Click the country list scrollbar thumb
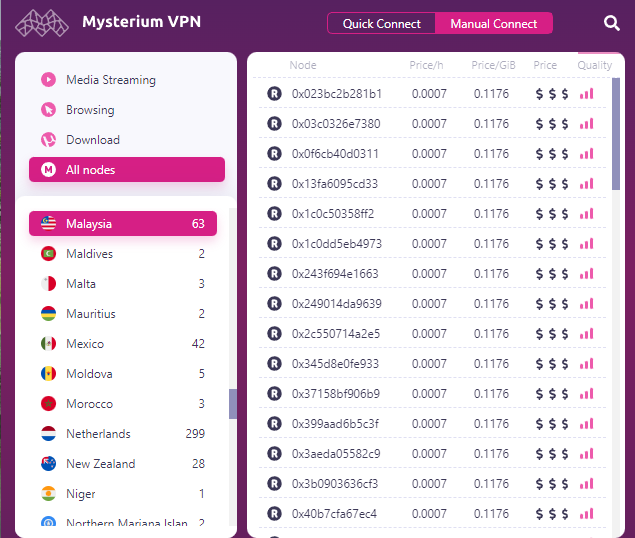Image resolution: width=635 pixels, height=538 pixels. pyautogui.click(x=233, y=404)
